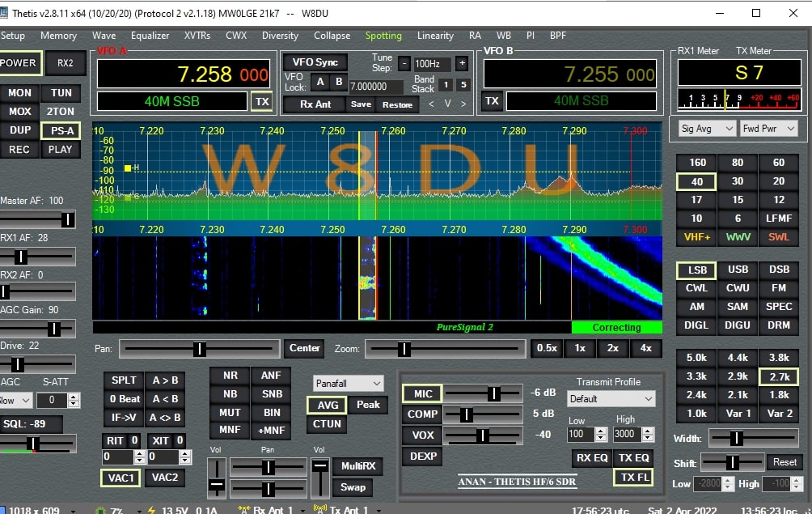The image size is (812, 514).
Task: Toggle PS-A PureSignal button
Action: click(x=61, y=130)
